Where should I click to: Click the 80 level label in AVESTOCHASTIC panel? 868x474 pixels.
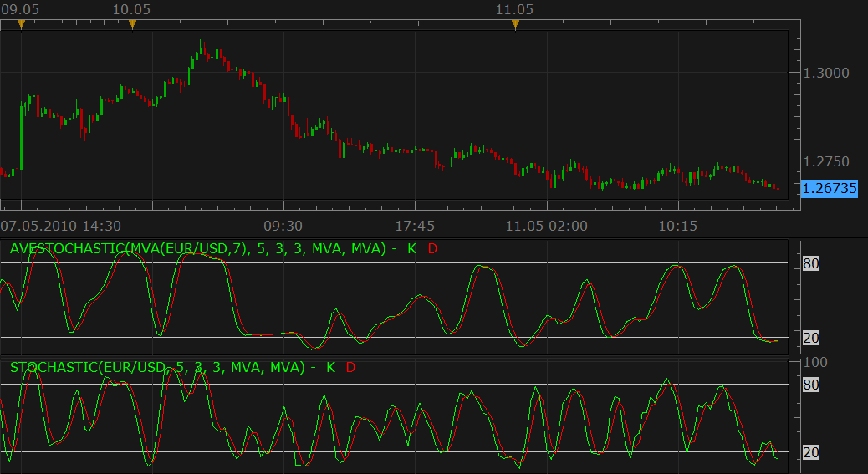pyautogui.click(x=811, y=263)
